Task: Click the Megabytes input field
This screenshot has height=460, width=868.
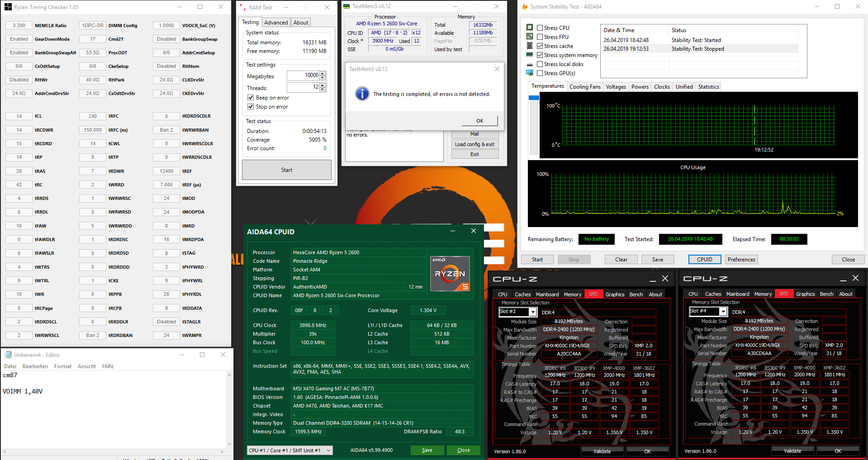Action: pos(303,76)
